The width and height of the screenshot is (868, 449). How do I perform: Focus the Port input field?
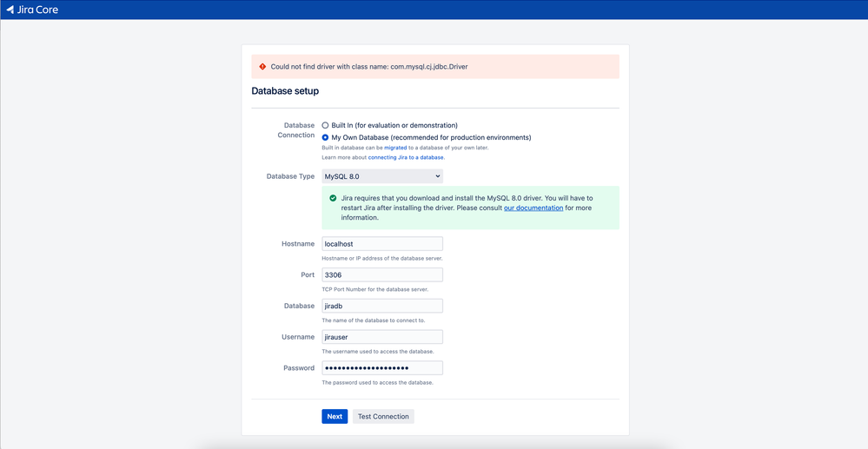[382, 274]
